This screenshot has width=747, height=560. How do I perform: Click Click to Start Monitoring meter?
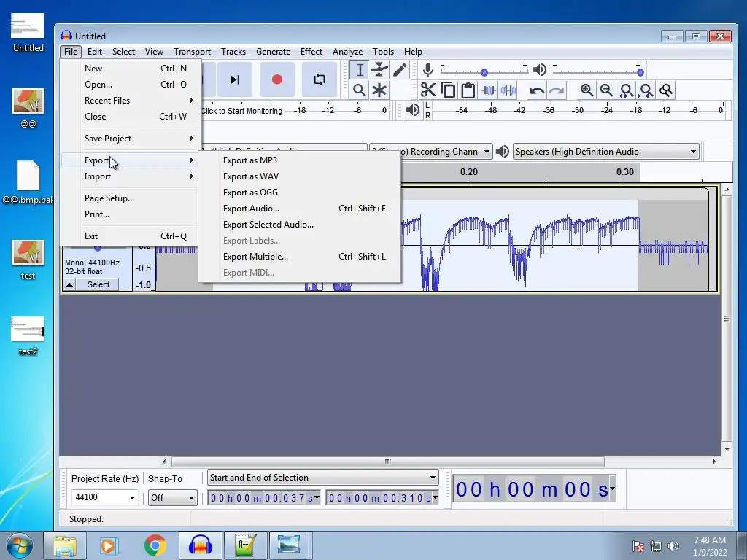[241, 111]
